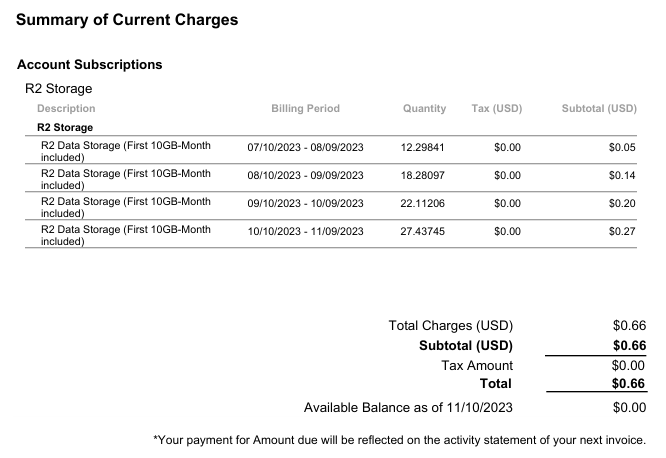Click the Description column header
Image resolution: width=666 pixels, height=458 pixels.
[66, 108]
